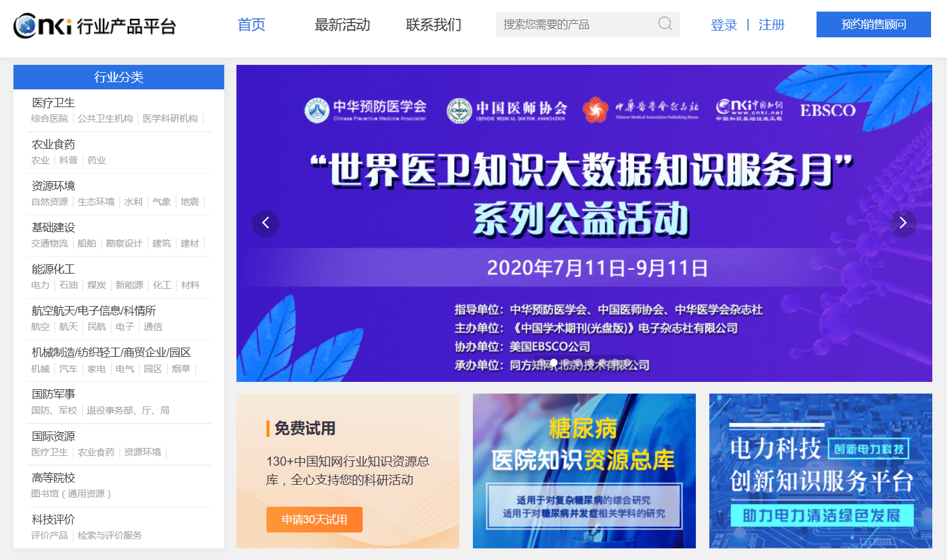
Task: Click 申请30天试用 orange button
Action: 314,520
